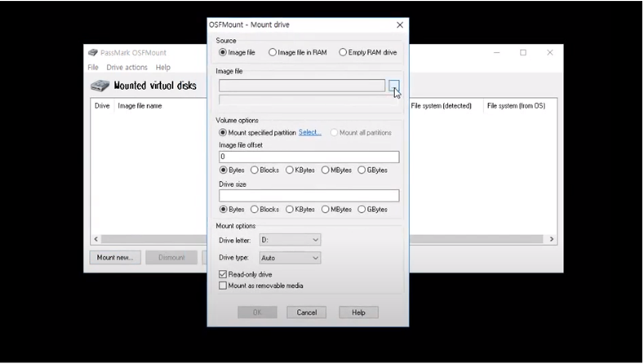Open the Drive letter dropdown

tap(290, 240)
